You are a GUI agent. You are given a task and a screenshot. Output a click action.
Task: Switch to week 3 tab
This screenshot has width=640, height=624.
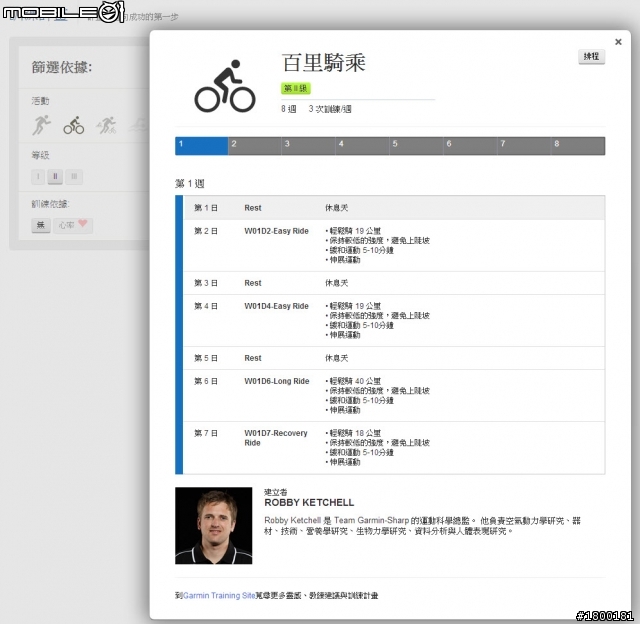tap(309, 146)
